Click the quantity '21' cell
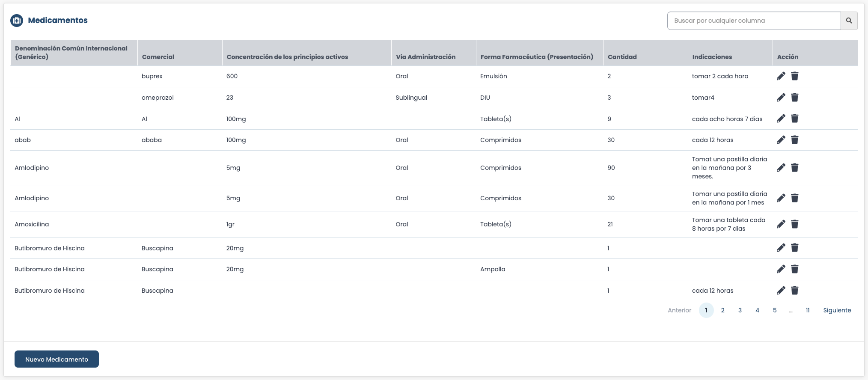 (610, 224)
